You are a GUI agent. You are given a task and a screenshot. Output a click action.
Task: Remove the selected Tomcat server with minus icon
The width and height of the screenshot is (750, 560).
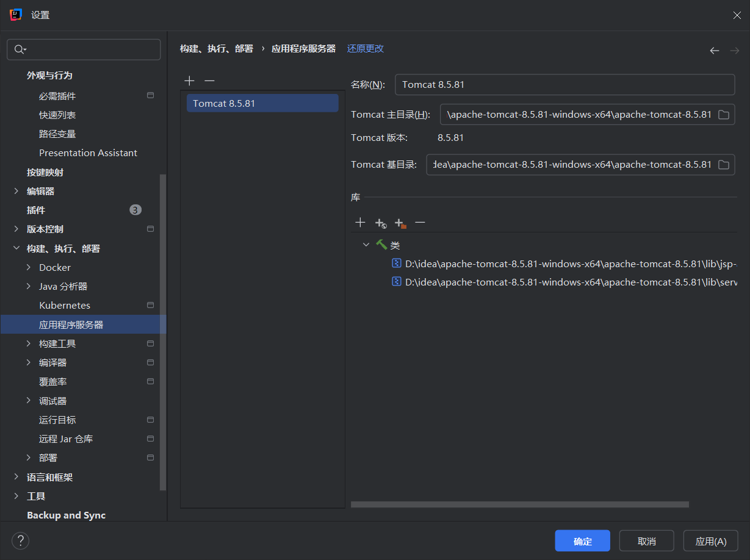pyautogui.click(x=209, y=81)
